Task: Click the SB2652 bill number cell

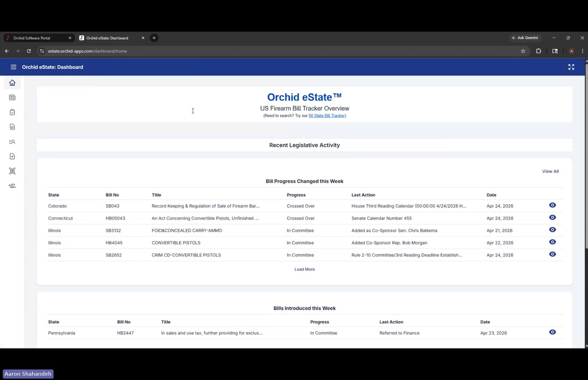Action: pos(114,255)
